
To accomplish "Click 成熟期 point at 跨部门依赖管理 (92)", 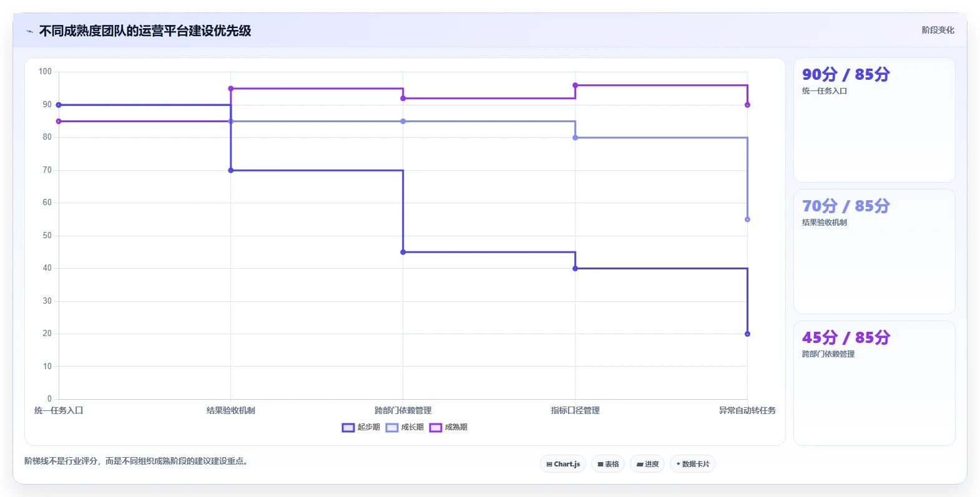I will [x=403, y=99].
